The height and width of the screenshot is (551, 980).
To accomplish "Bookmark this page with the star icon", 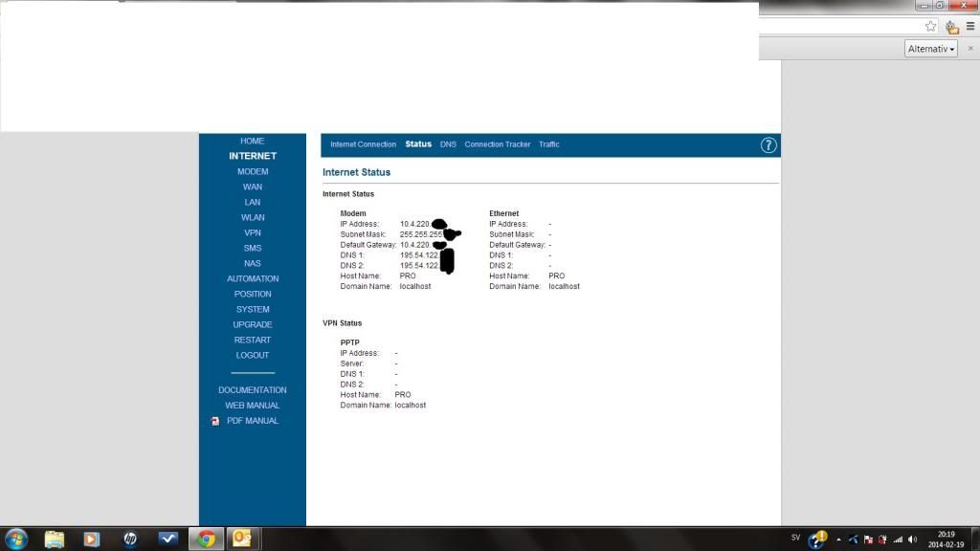I will click(930, 27).
